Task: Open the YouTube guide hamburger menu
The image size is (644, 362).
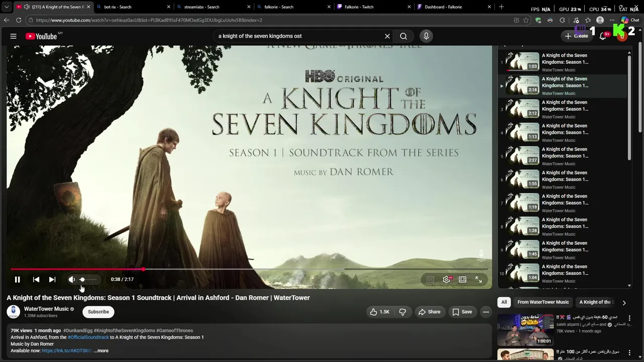Action: point(14,36)
